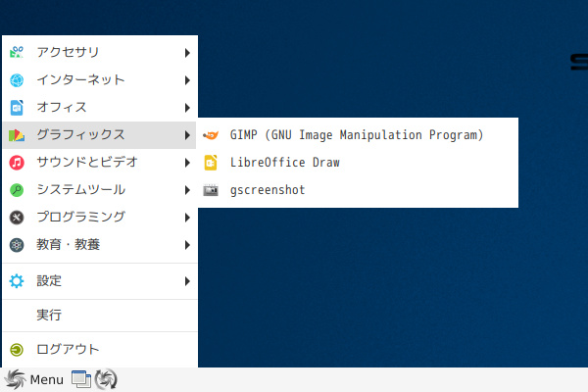Click the LibreOffice Draw yellow icon
This screenshot has width=588, height=392.
(211, 163)
